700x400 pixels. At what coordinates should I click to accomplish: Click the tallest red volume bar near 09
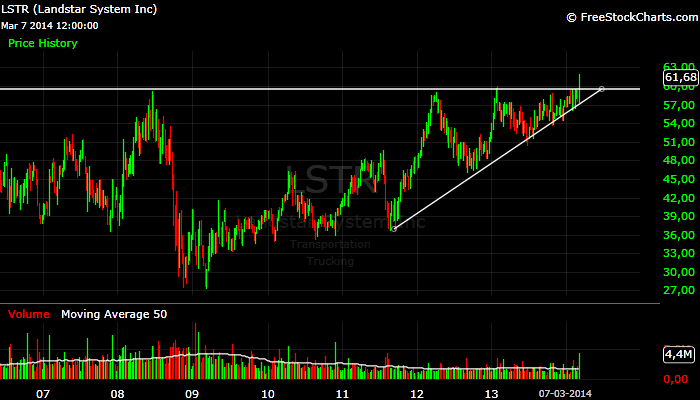tap(196, 351)
